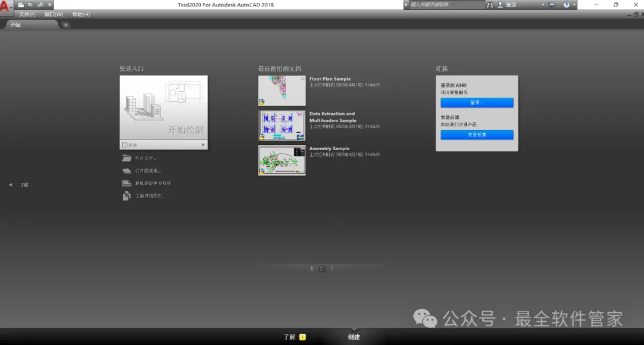Open the 登录 sign-in dropdown arrow

(543, 5)
